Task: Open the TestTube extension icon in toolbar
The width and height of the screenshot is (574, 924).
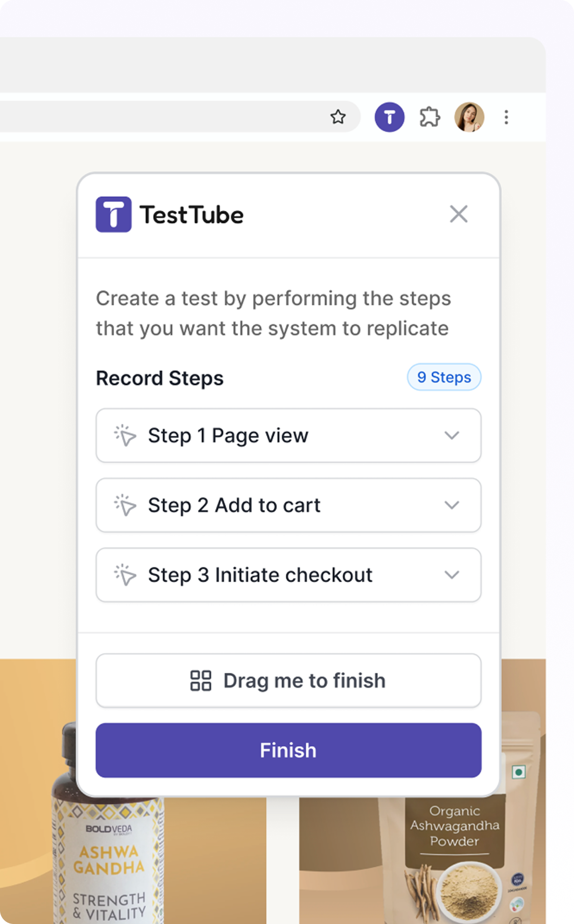Action: 389,117
